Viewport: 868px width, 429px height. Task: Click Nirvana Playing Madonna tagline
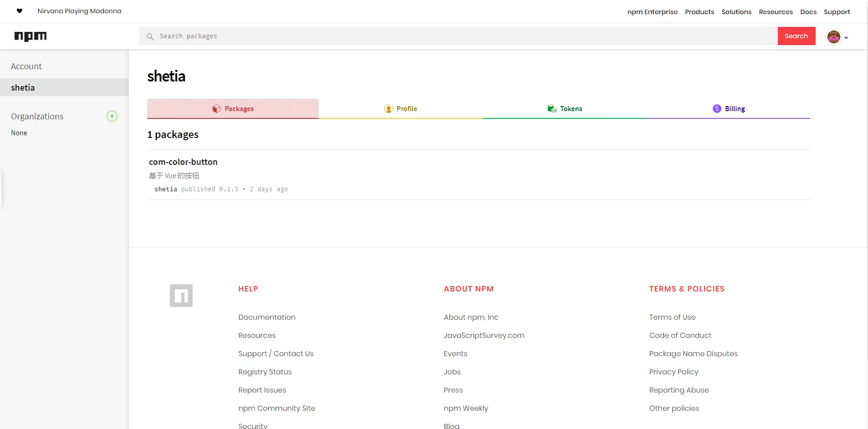click(80, 11)
